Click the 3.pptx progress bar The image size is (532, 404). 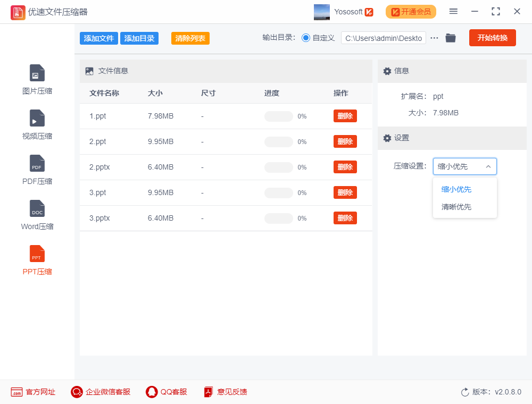pyautogui.click(x=279, y=218)
